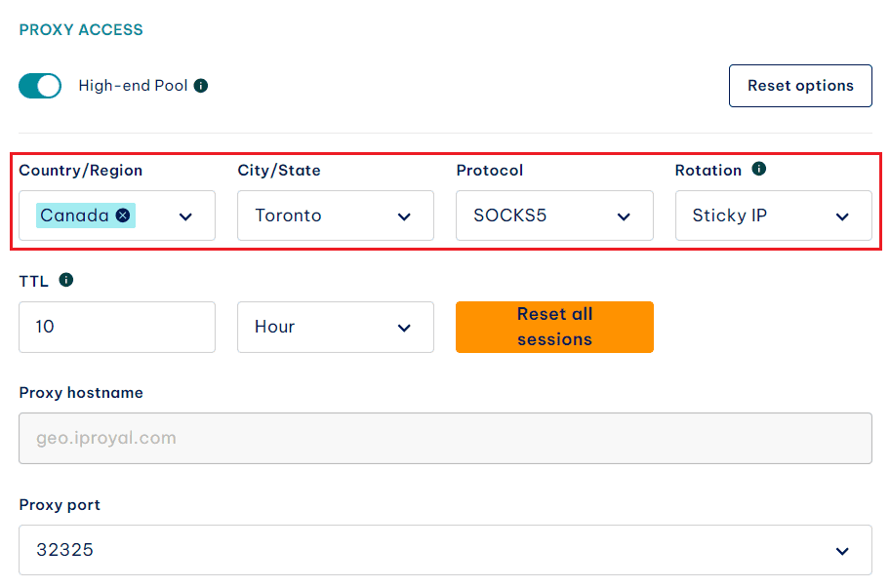
Task: Click the Rotation info icon
Action: (759, 169)
